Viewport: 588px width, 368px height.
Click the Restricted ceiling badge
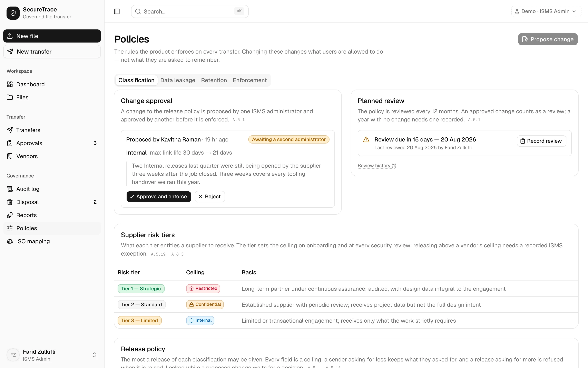coord(203,289)
